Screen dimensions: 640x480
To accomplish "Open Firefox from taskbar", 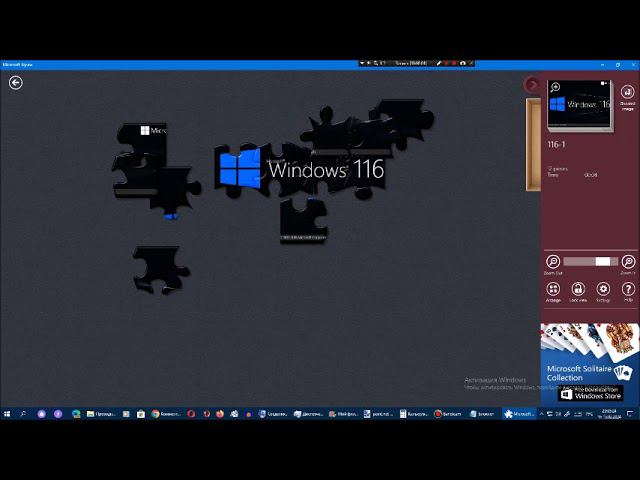I will pyautogui.click(x=220, y=414).
